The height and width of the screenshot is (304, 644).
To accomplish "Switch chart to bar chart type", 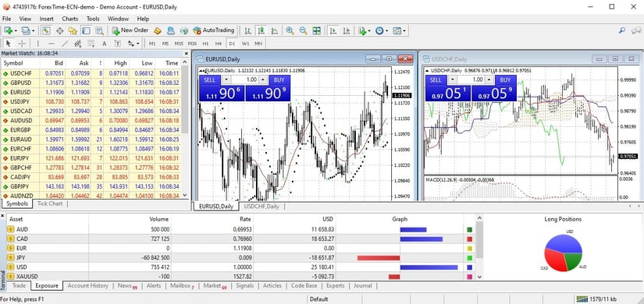I will (x=247, y=30).
